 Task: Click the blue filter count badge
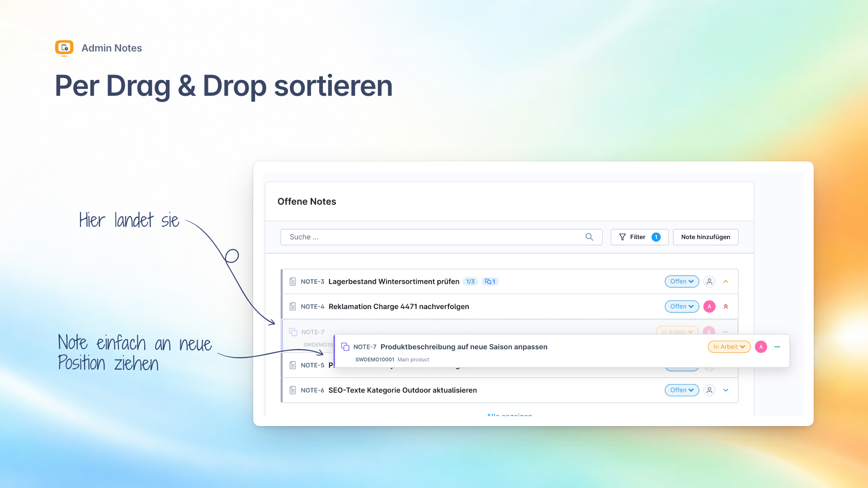656,237
